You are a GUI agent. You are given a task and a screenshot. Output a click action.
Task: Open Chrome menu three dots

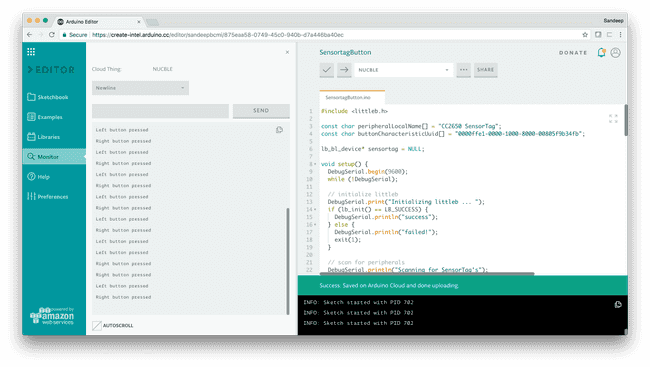pyautogui.click(x=621, y=35)
